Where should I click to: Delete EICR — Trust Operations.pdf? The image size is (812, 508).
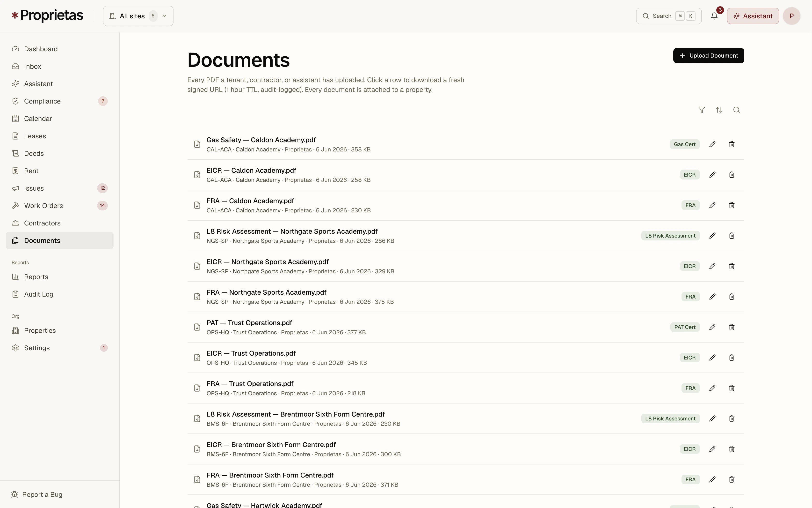pyautogui.click(x=732, y=358)
